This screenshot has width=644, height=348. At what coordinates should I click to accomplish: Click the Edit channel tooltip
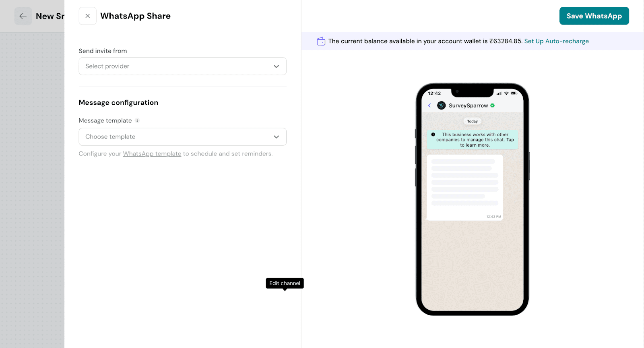(x=285, y=283)
